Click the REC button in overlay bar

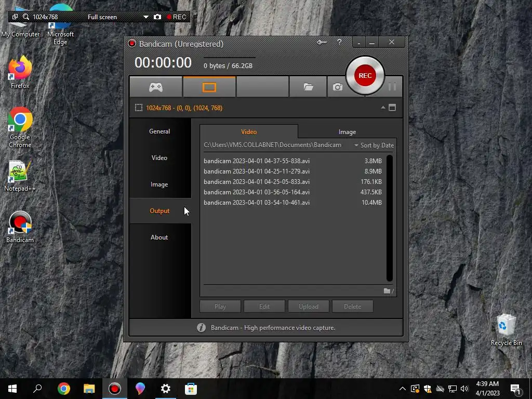pos(176,17)
